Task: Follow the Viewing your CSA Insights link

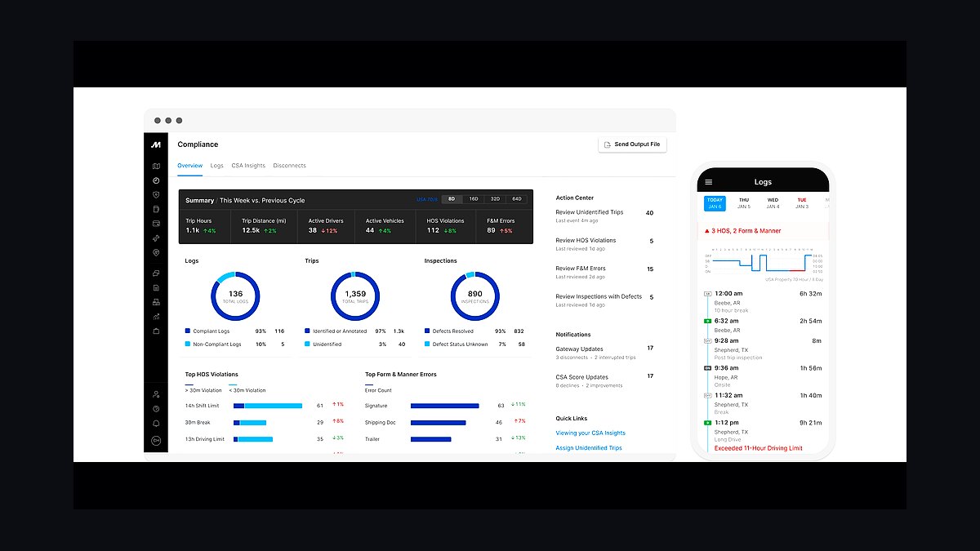Action: pos(590,433)
